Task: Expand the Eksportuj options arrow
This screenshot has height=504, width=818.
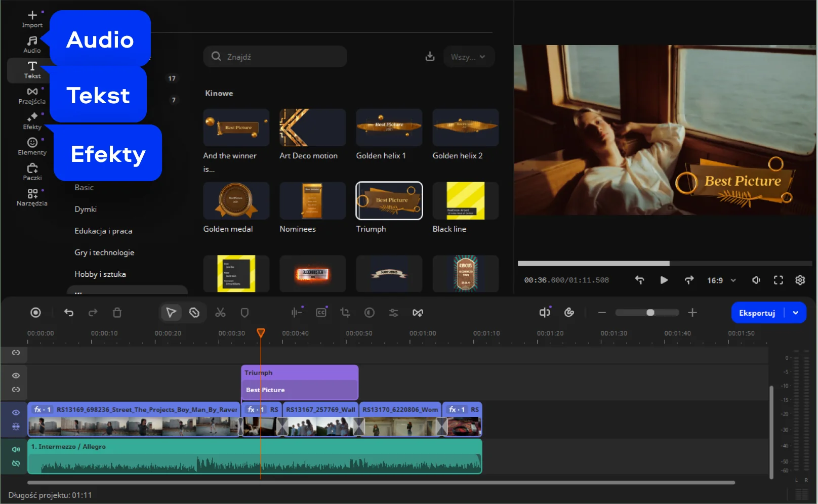Action: coord(796,313)
